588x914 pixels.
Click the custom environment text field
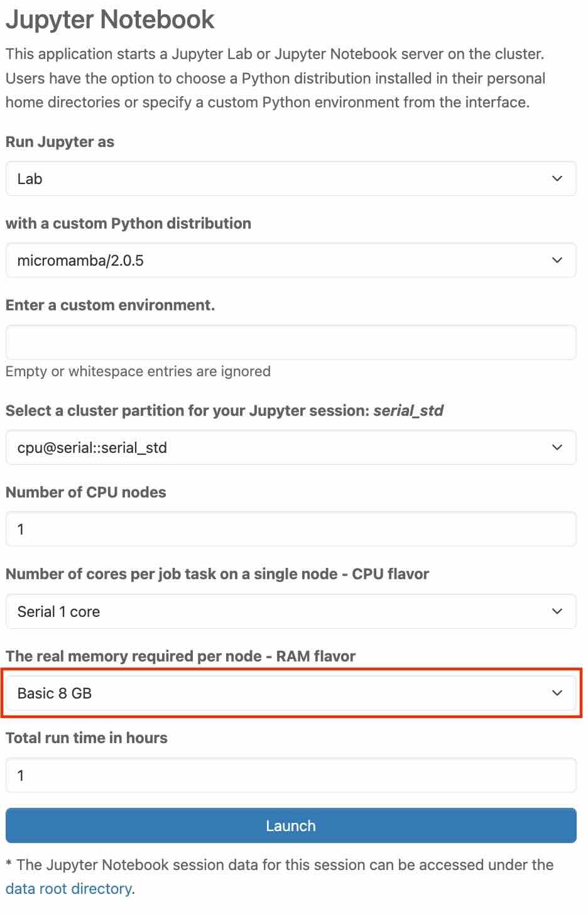pos(290,342)
